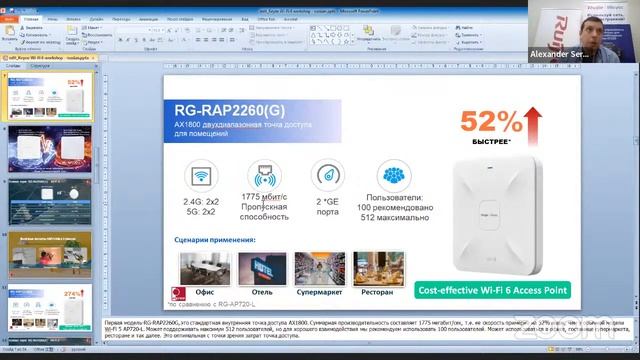Open the Font Color dropdown
Screen dimensions: 640x360
tap(185, 40)
